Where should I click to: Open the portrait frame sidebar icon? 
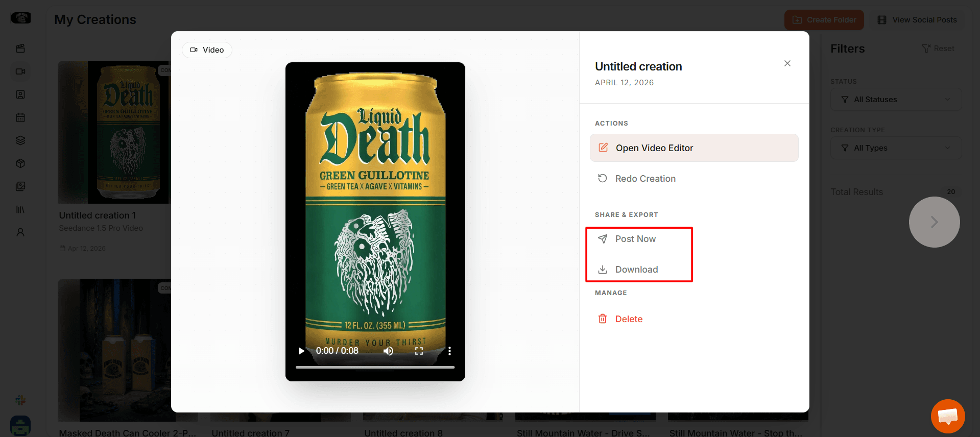(20, 94)
